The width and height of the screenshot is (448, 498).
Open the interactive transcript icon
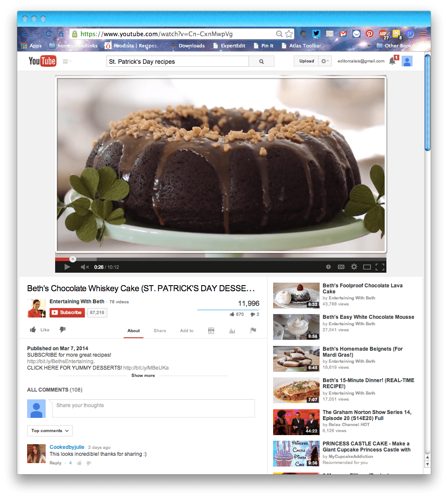(x=211, y=330)
